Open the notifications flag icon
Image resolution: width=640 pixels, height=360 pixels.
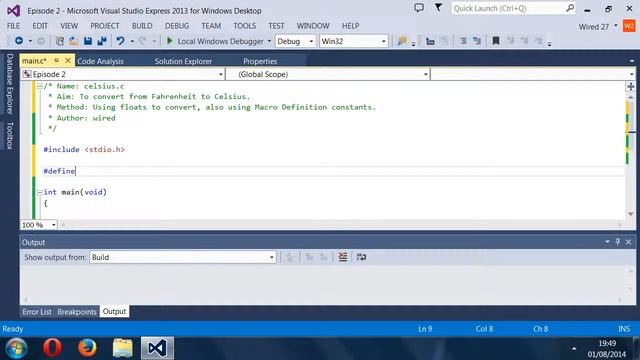point(438,7)
